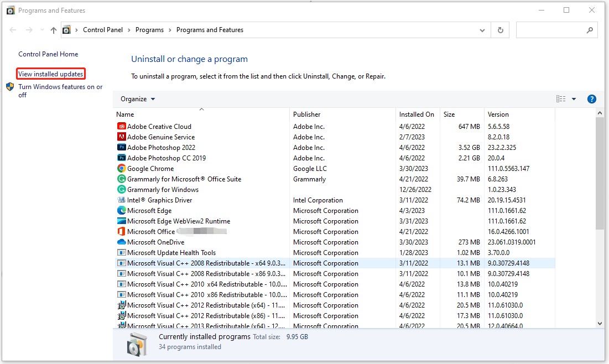Click the vertical scrollbar of the program list
This screenshot has height=364, width=609.
(600, 177)
